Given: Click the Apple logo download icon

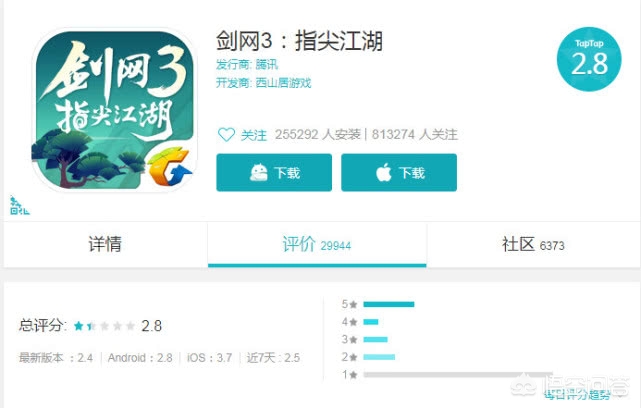Looking at the screenshot, I should tap(384, 172).
